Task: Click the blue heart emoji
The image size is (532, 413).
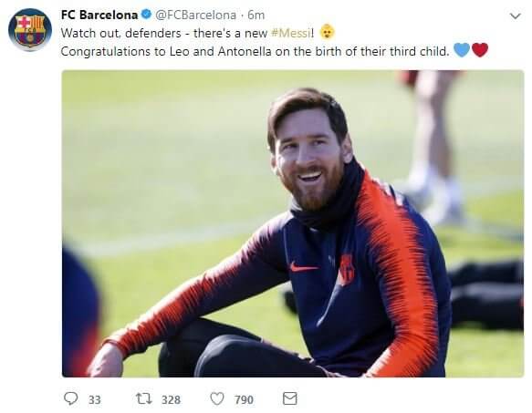Action: tap(462, 50)
